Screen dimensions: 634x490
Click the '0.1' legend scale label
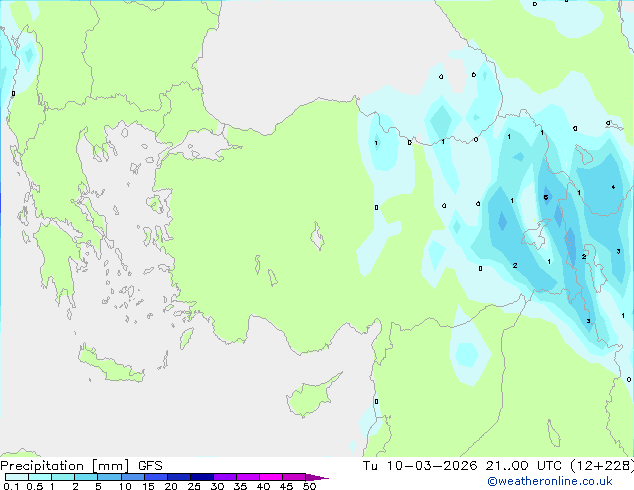pyautogui.click(x=11, y=486)
